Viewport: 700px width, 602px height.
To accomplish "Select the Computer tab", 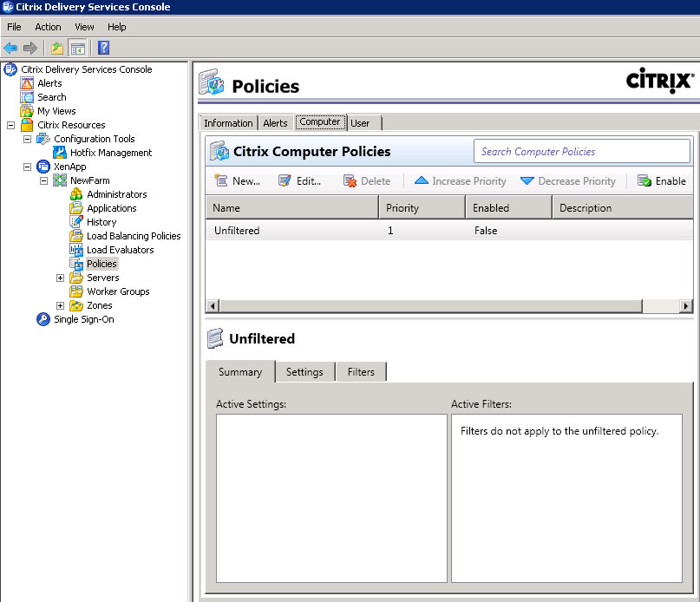I will 320,121.
